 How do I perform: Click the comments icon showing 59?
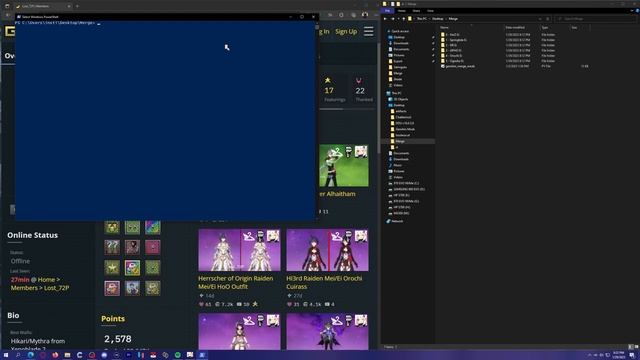click(x=239, y=304)
